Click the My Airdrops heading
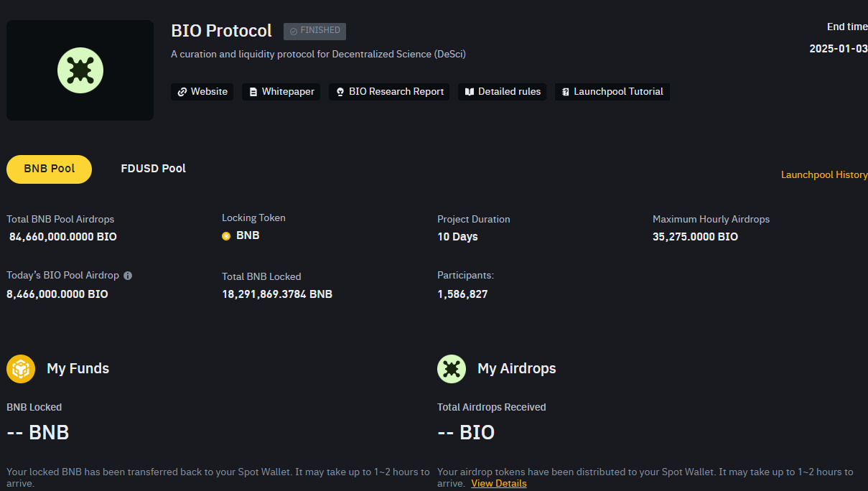The image size is (868, 491). pos(517,369)
